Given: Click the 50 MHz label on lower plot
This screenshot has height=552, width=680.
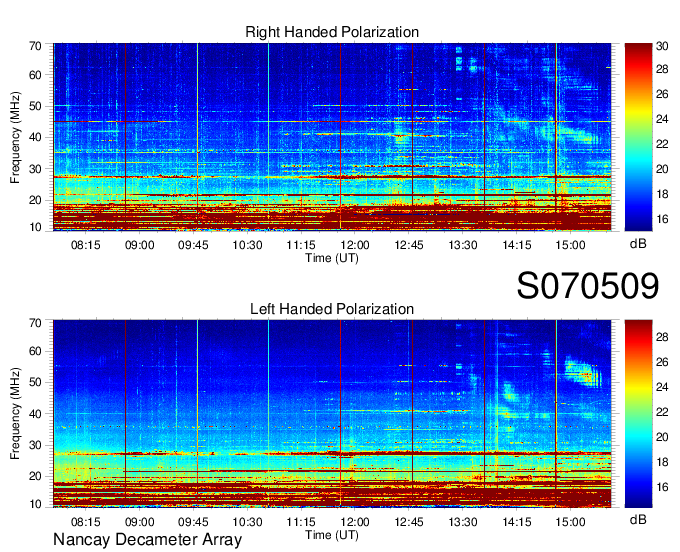Looking at the screenshot, I should pos(35,382).
